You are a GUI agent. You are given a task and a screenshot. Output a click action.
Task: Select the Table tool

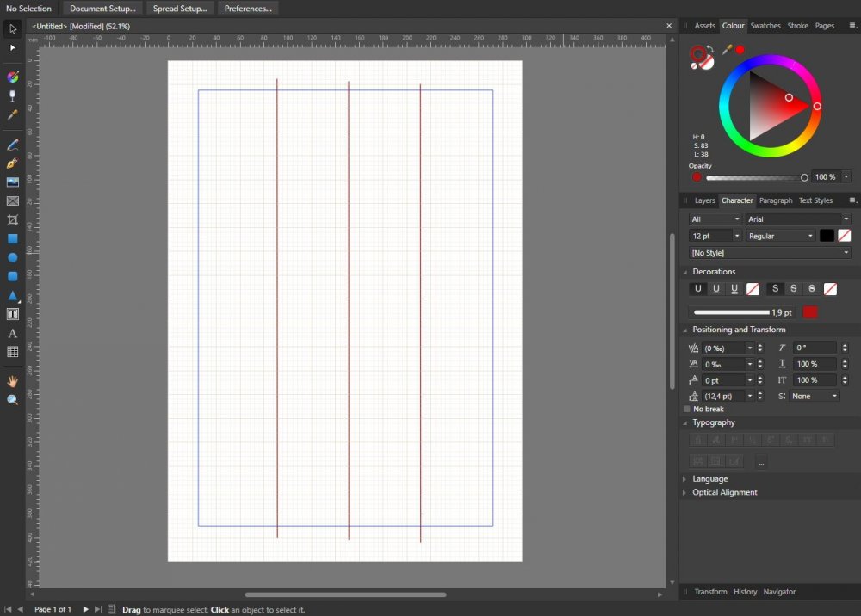tap(12, 352)
